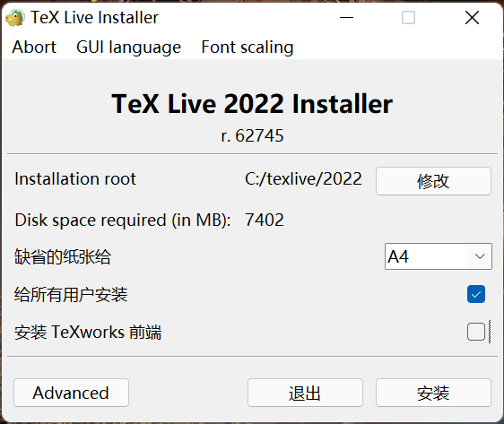Image resolution: width=504 pixels, height=424 pixels.
Task: Expand the A4 paper size chevron
Action: [x=480, y=256]
